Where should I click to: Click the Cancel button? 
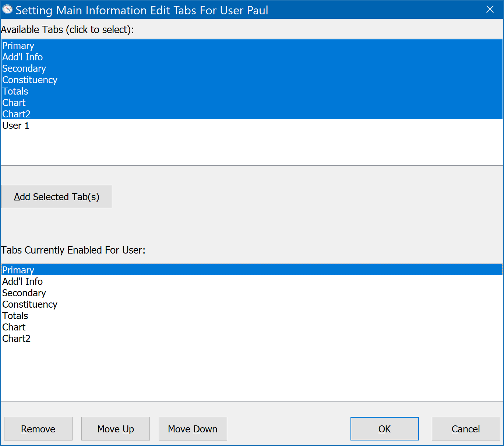pos(466,429)
